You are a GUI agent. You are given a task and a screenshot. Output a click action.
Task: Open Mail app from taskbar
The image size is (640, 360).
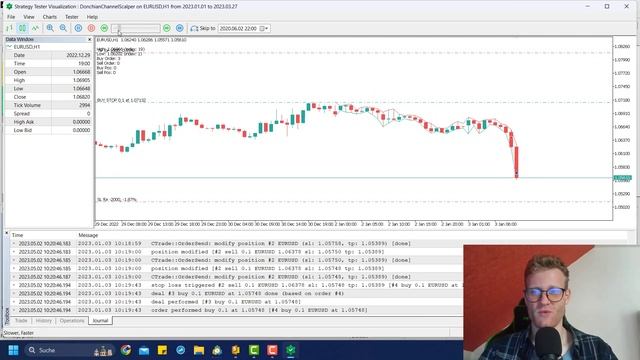[x=144, y=350]
